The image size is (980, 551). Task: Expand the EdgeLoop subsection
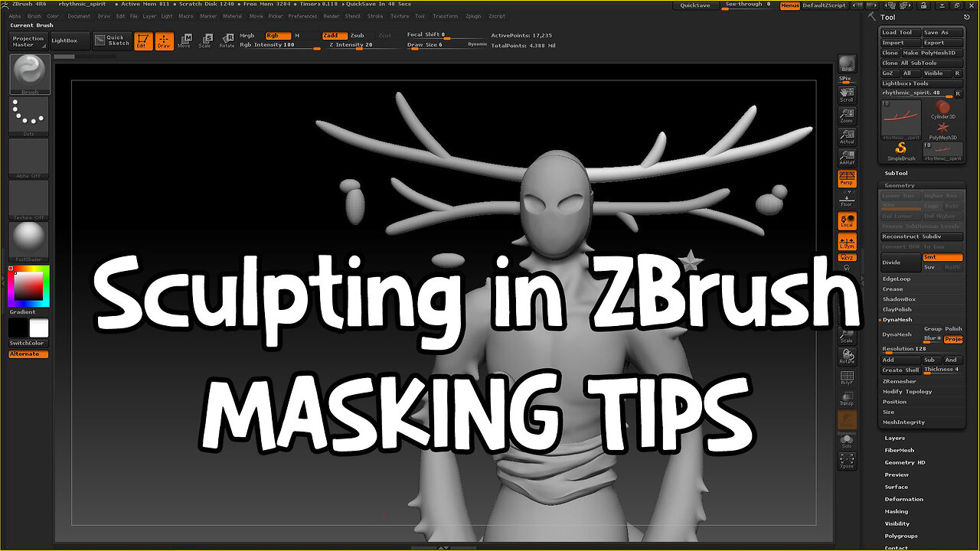897,279
